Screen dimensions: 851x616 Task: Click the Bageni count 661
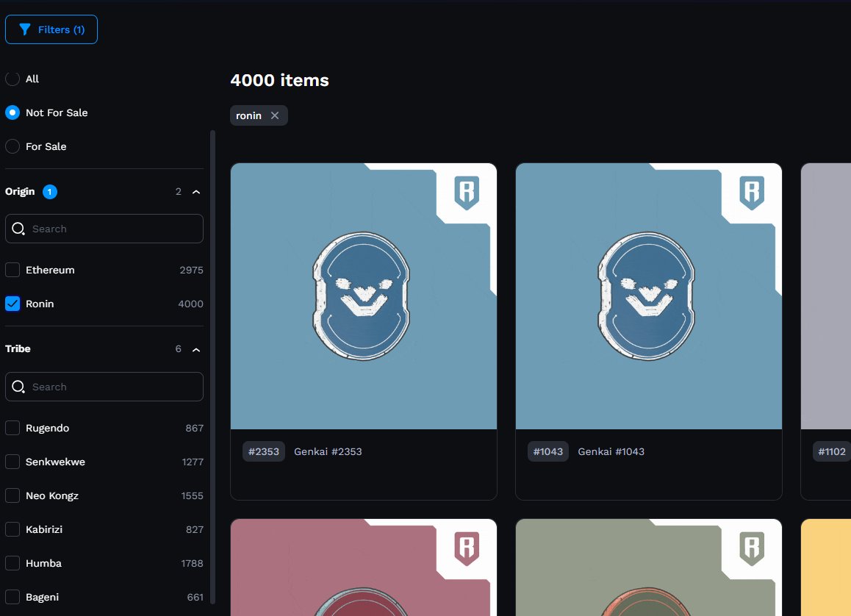pyautogui.click(x=195, y=597)
